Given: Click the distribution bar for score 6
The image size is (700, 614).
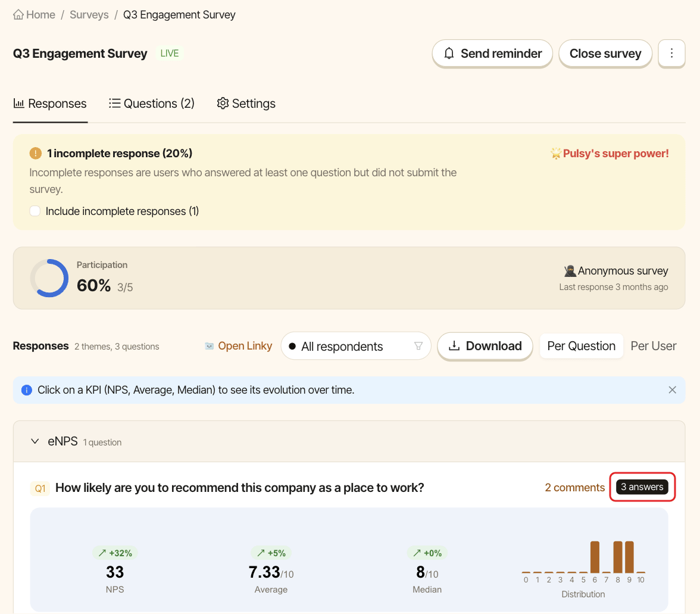Looking at the screenshot, I should click(595, 557).
